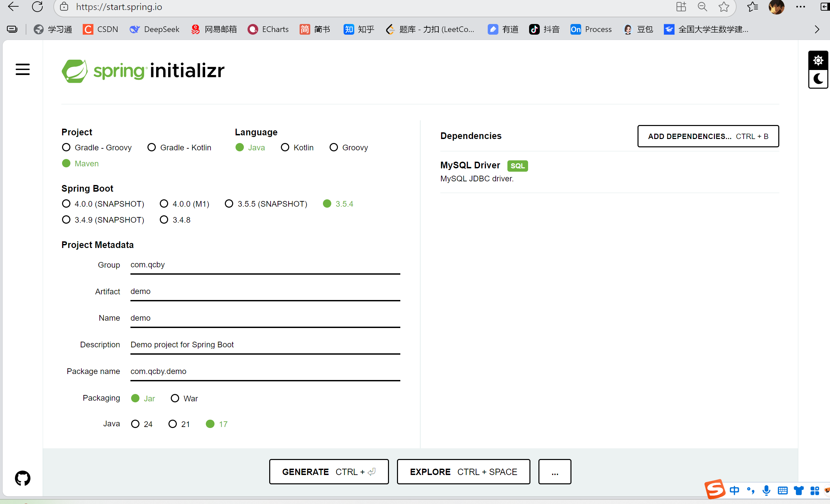Open the apps grid icon in address bar
The height and width of the screenshot is (504, 830).
pos(681,7)
